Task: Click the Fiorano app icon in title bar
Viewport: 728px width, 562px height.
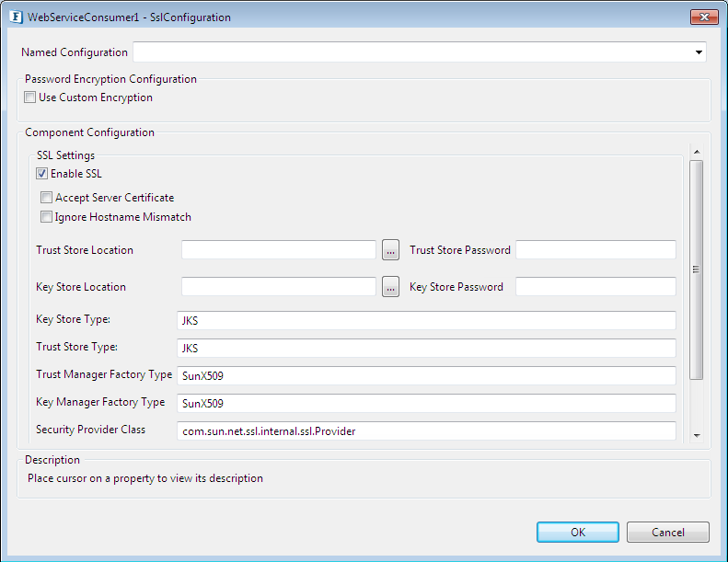Action: click(x=17, y=17)
